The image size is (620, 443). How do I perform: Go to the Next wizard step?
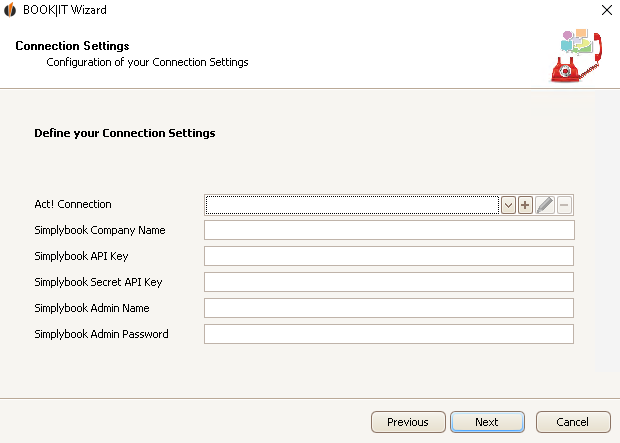pos(487,422)
